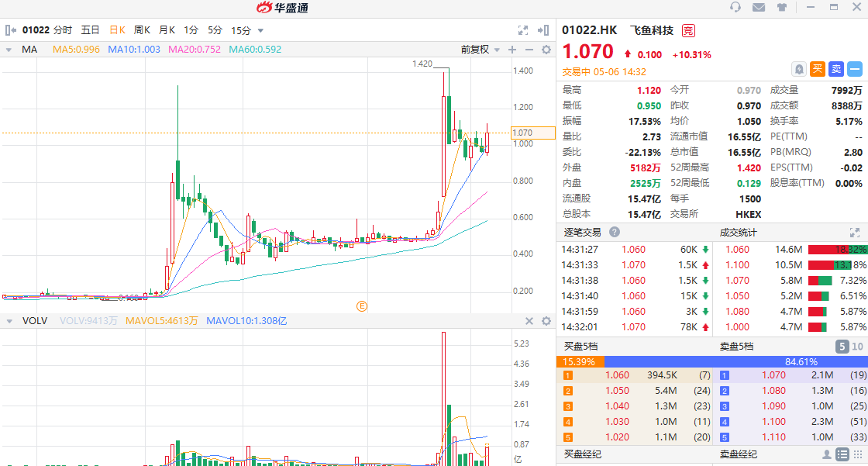Click MAVOL10:1.308亿 label
Viewport: 868px width, 466px height.
click(246, 321)
